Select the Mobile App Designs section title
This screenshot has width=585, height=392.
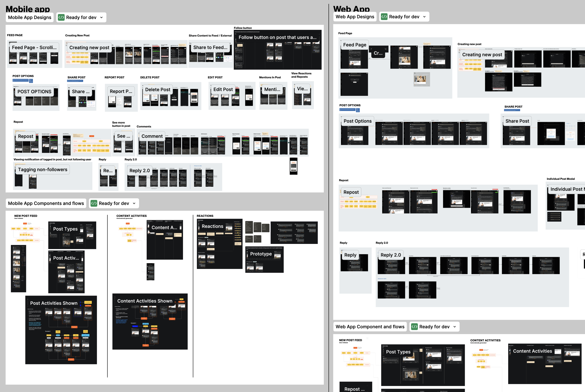click(30, 18)
